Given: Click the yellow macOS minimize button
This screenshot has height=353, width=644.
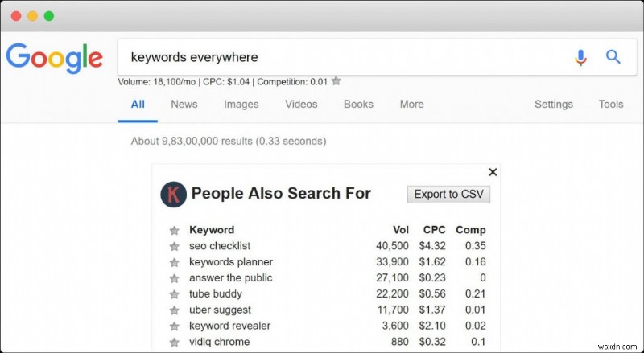Looking at the screenshot, I should point(32,16).
